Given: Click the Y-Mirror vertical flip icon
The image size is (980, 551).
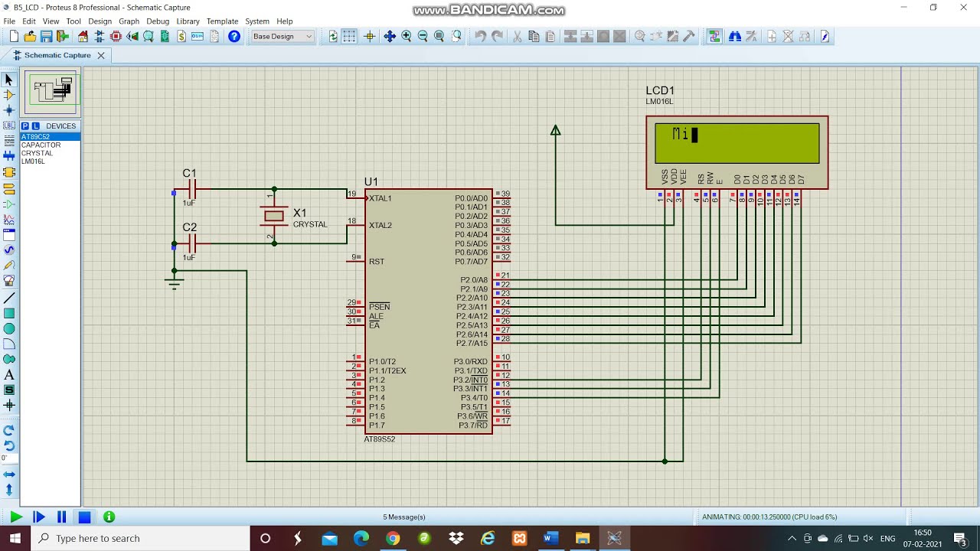Looking at the screenshot, I should [9, 490].
